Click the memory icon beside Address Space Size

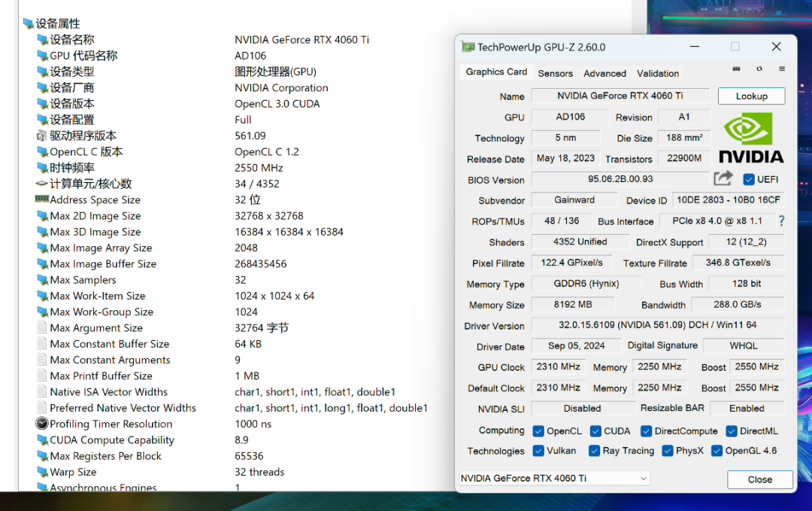[x=42, y=199]
